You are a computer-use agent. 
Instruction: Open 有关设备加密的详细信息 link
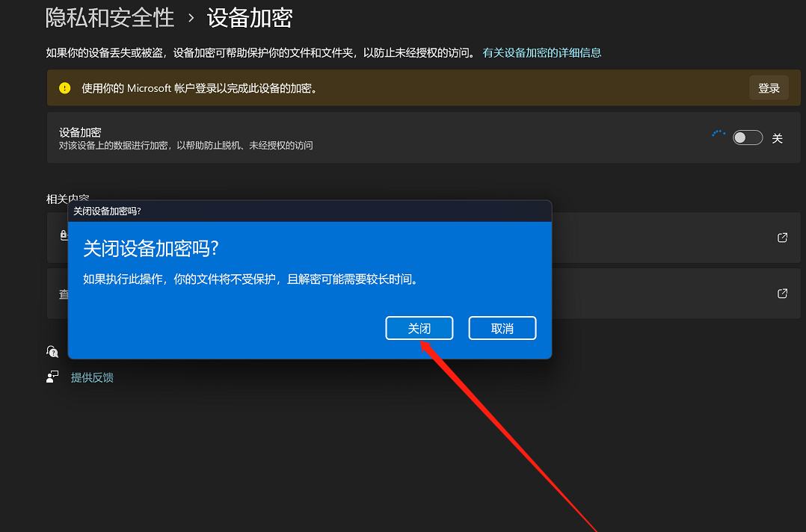[542, 52]
